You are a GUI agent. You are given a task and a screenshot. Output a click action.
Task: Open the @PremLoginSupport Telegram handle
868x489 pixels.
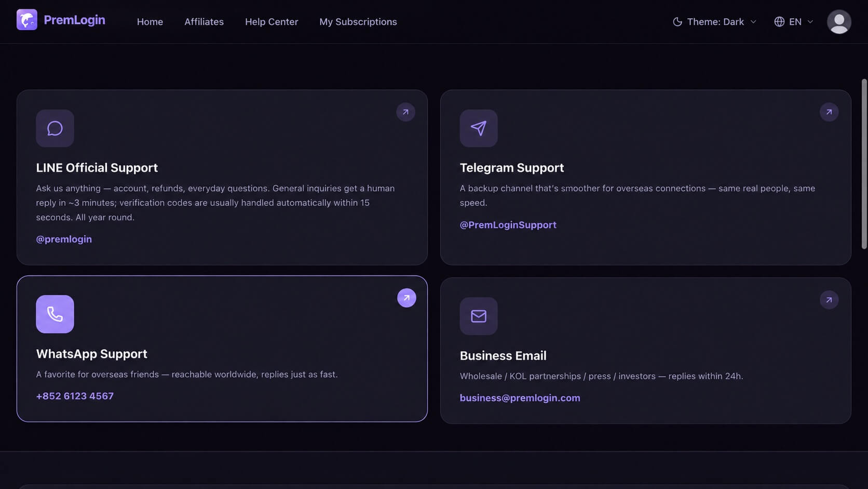click(x=508, y=225)
